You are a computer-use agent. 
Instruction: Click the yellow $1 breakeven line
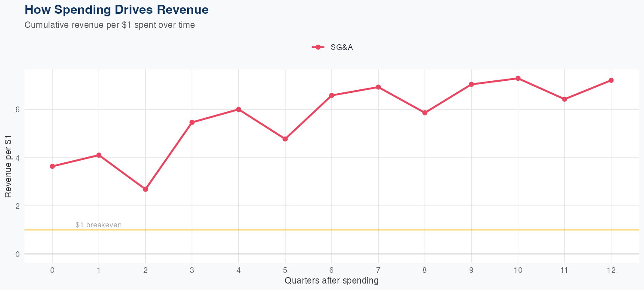point(343,230)
